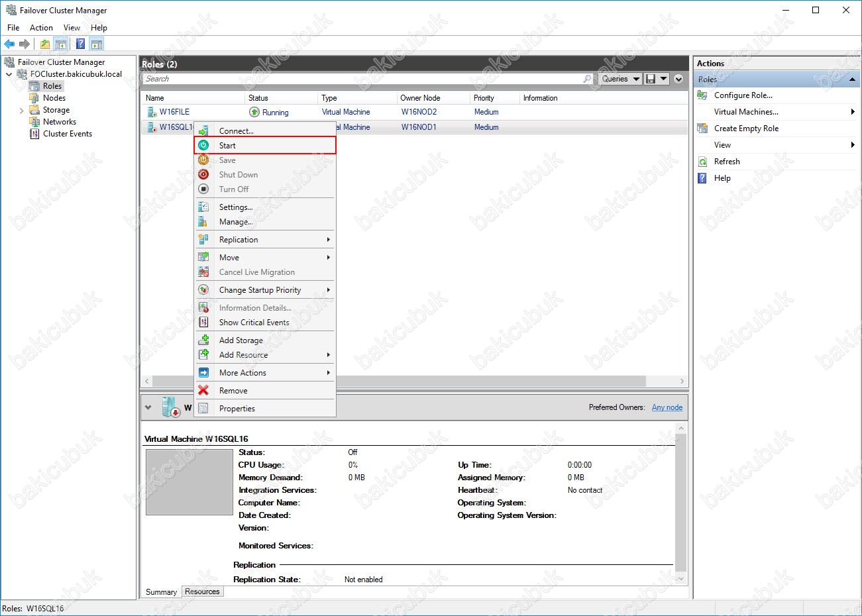This screenshot has width=862, height=616.
Task: Click the Create Empty Role icon
Action: pyautogui.click(x=702, y=128)
